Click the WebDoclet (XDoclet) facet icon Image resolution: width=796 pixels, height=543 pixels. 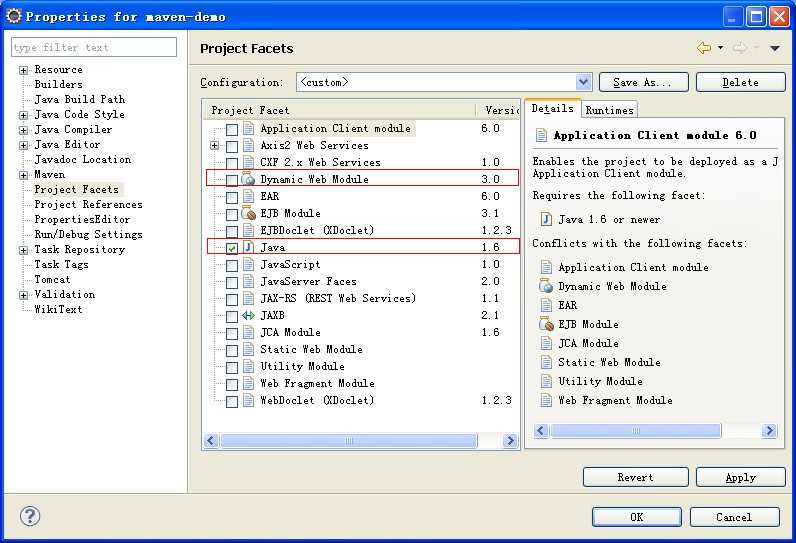tap(248, 400)
